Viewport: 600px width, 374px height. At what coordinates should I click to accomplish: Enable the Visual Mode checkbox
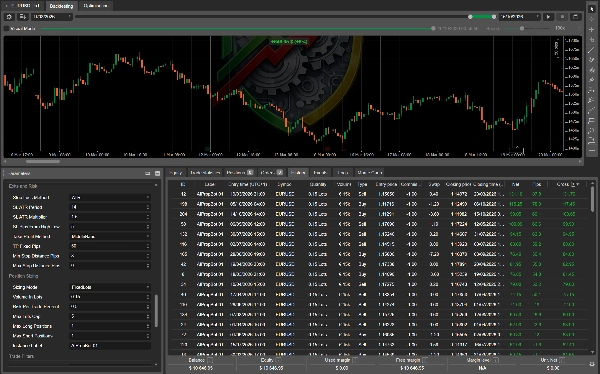[6, 28]
